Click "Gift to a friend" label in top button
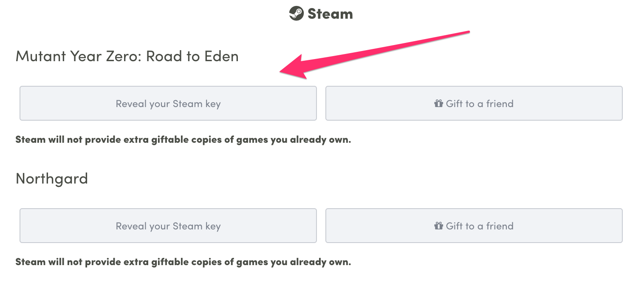 (x=480, y=103)
